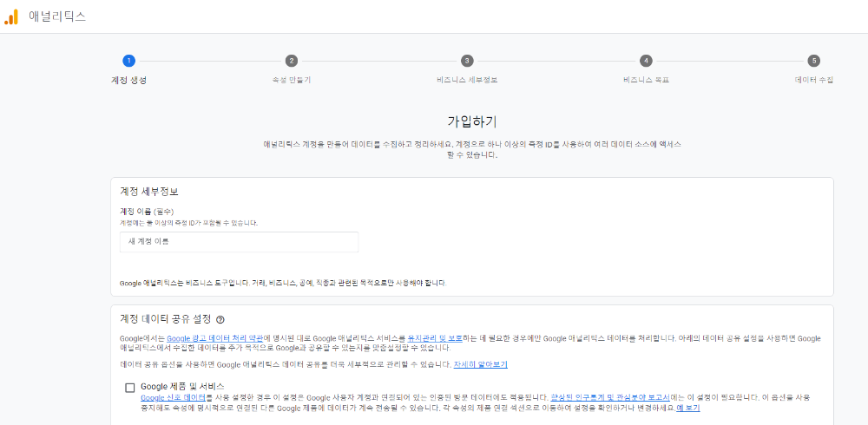The height and width of the screenshot is (425, 868).
Task: Click the 속성 만들기 step label
Action: [291, 80]
